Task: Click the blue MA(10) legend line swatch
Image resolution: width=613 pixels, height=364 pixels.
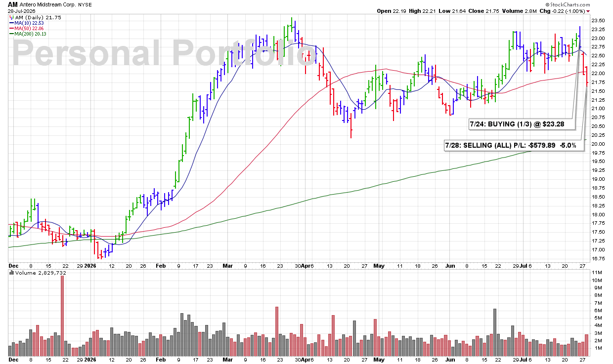Action: [x=11, y=23]
